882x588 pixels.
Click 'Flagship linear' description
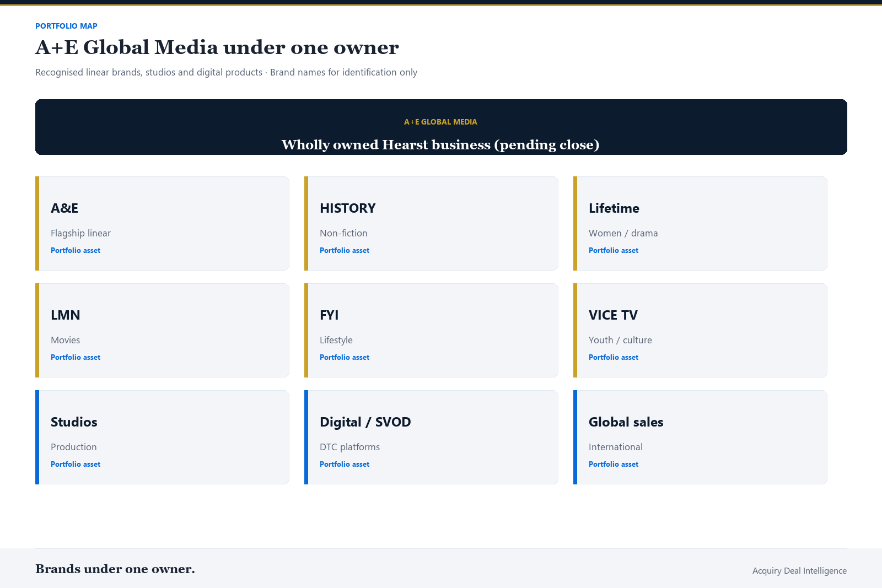coord(80,233)
